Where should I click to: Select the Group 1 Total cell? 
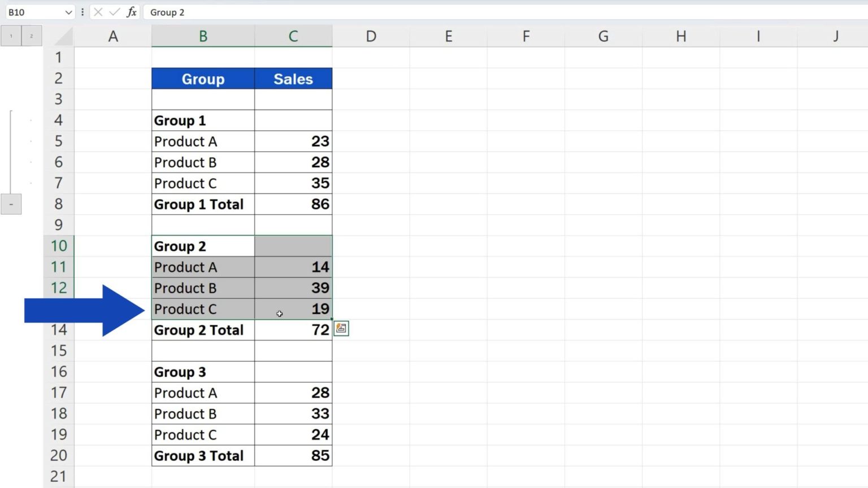[x=203, y=204]
